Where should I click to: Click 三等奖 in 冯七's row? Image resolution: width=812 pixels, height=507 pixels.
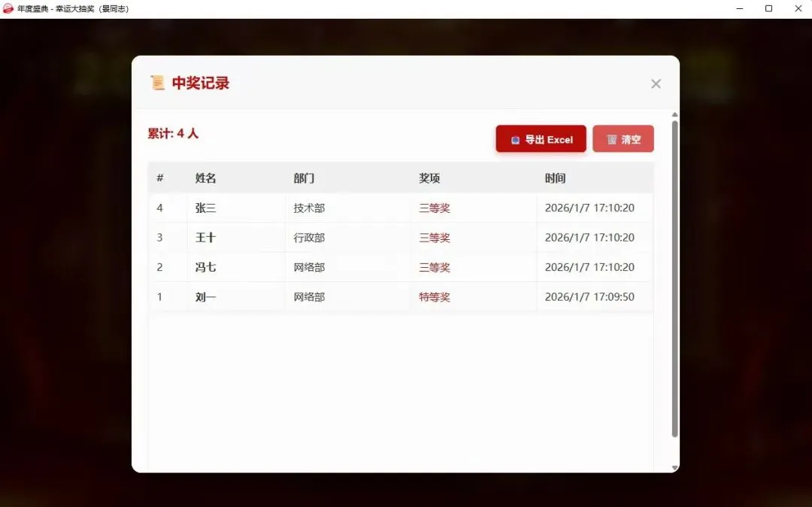435,267
